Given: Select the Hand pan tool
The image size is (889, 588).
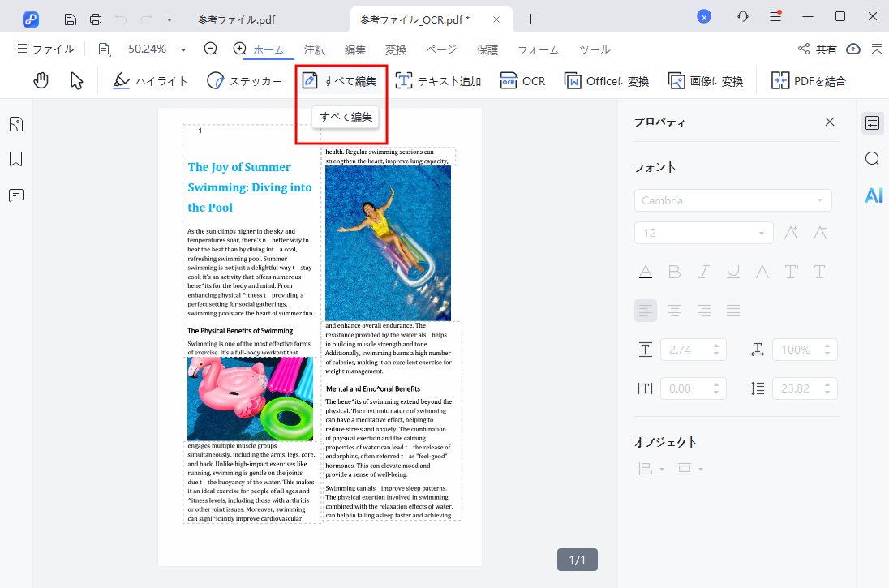Looking at the screenshot, I should 41,80.
